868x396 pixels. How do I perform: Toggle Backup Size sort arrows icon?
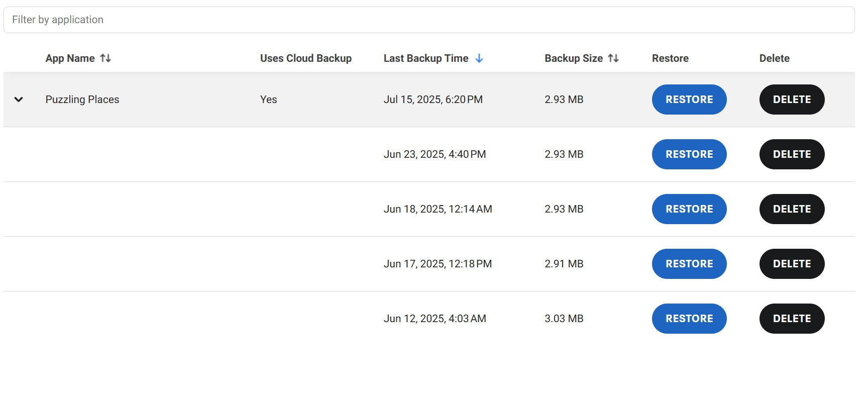(x=613, y=58)
